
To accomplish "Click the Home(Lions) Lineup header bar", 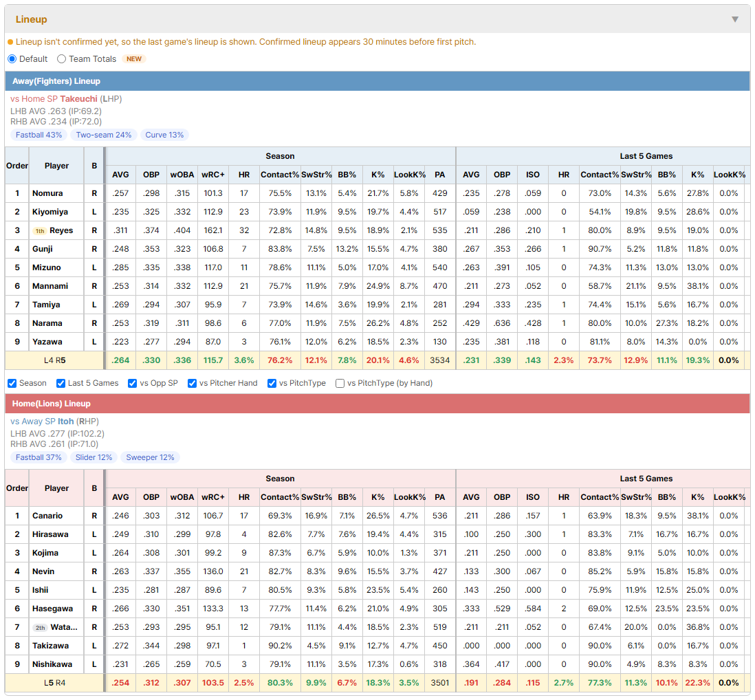I will point(377,404).
